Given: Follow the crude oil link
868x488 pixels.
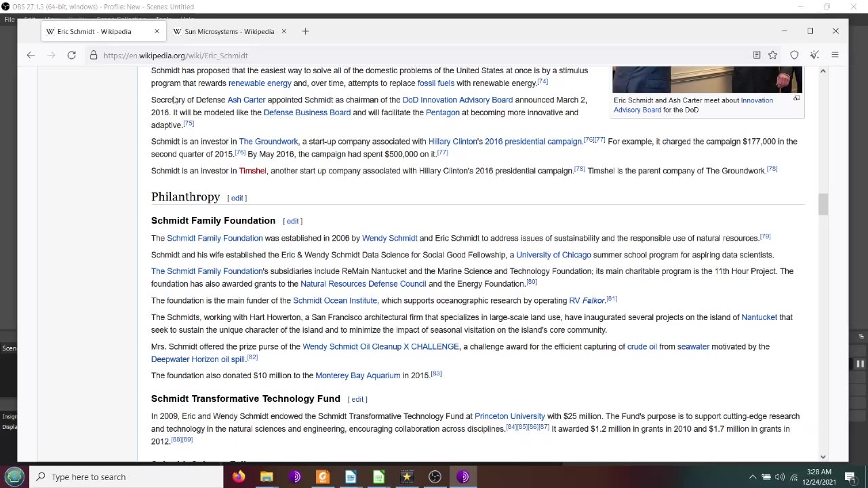Looking at the screenshot, I should point(642,347).
